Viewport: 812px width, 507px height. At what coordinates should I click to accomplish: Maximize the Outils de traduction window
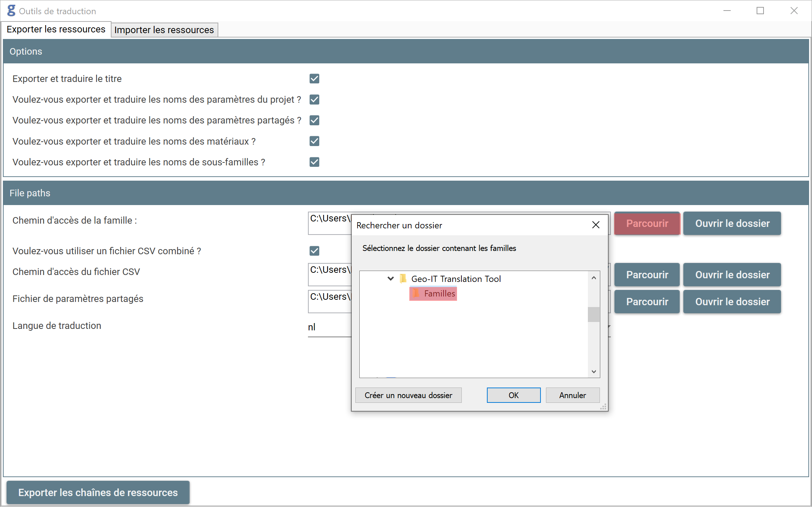click(x=760, y=11)
